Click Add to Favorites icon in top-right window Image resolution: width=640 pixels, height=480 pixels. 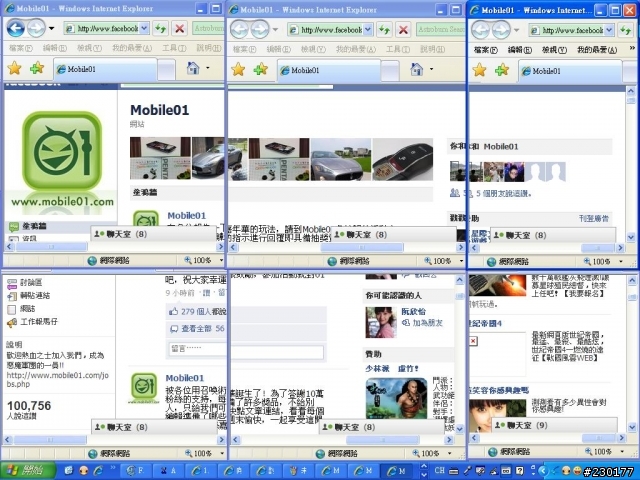coord(502,70)
